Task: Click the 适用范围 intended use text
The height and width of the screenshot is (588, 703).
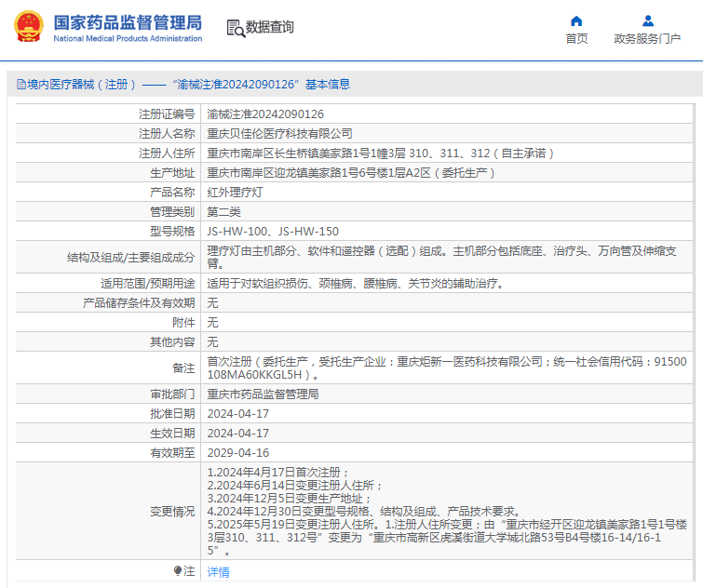Action: (x=355, y=284)
